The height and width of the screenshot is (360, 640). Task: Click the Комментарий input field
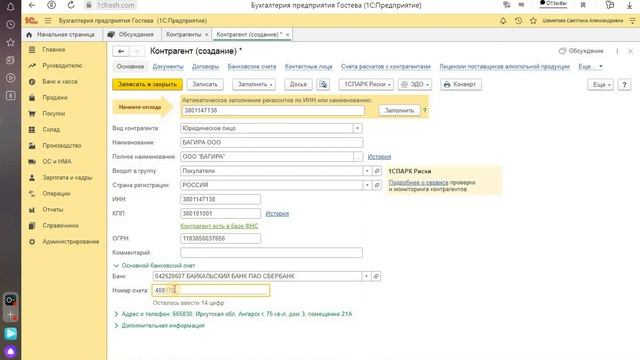[x=271, y=253]
